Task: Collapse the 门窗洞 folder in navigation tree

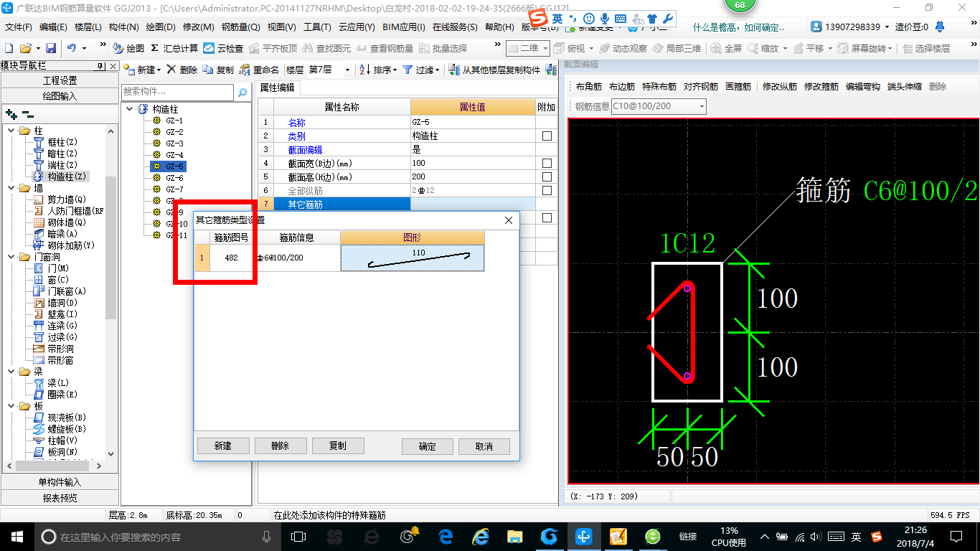Action: tap(11, 257)
